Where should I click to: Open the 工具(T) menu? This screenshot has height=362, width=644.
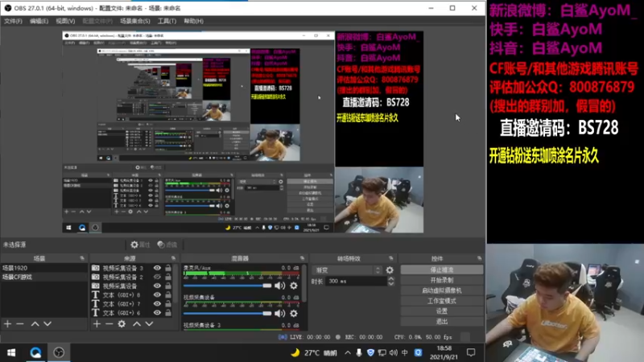click(x=167, y=21)
